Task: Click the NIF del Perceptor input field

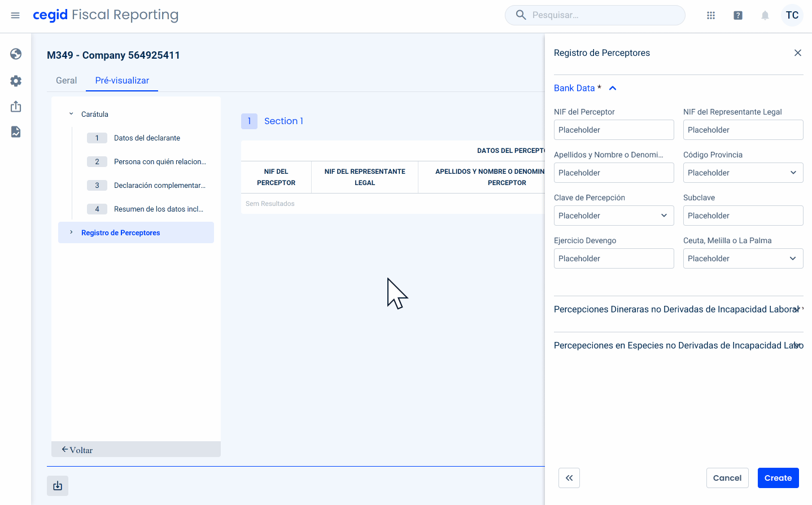Action: point(613,130)
